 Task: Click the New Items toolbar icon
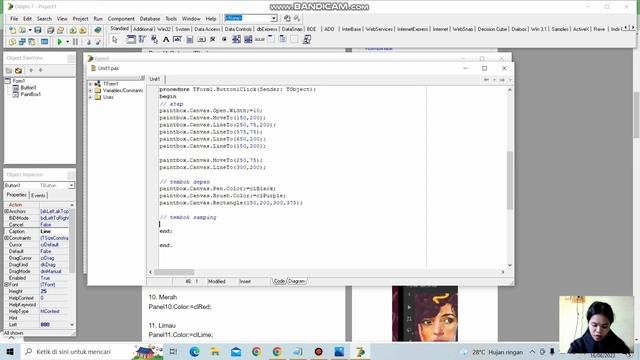[13, 30]
